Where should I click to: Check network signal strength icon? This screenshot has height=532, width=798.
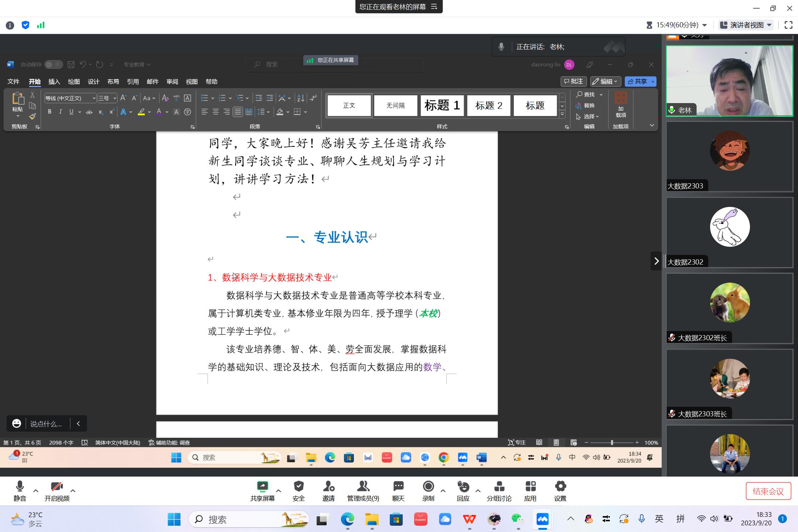[x=41, y=25]
